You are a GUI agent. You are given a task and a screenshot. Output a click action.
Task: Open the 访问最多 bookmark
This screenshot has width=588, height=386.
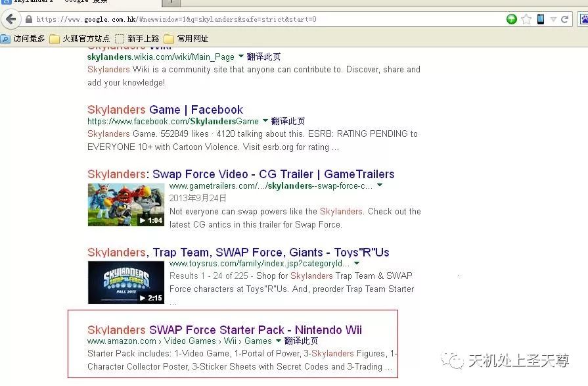(24, 39)
